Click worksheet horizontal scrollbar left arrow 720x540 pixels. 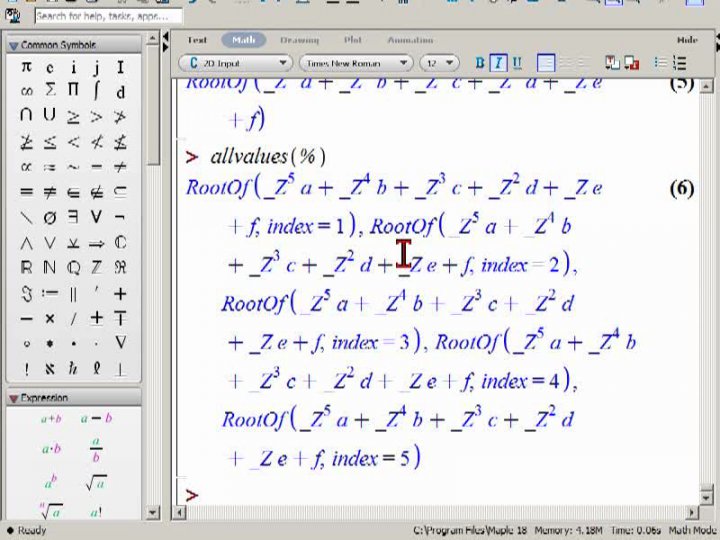coord(180,512)
